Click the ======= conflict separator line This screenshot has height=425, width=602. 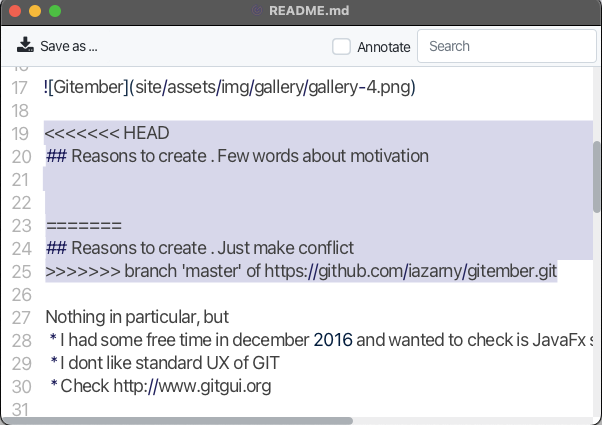pos(84,225)
